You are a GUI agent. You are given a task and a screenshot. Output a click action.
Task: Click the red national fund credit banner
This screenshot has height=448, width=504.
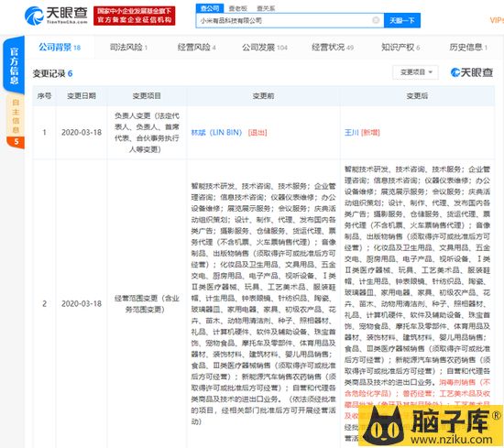click(x=135, y=16)
